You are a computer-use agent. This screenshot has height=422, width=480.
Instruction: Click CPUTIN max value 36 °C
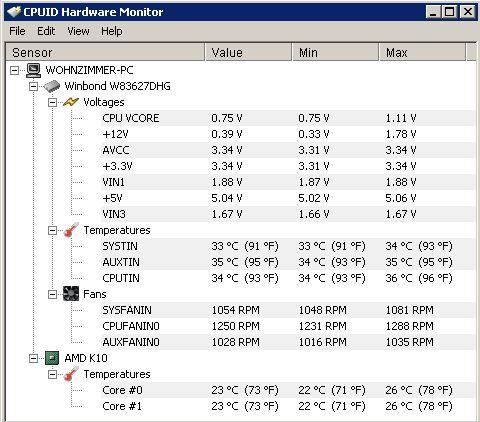pos(419,278)
